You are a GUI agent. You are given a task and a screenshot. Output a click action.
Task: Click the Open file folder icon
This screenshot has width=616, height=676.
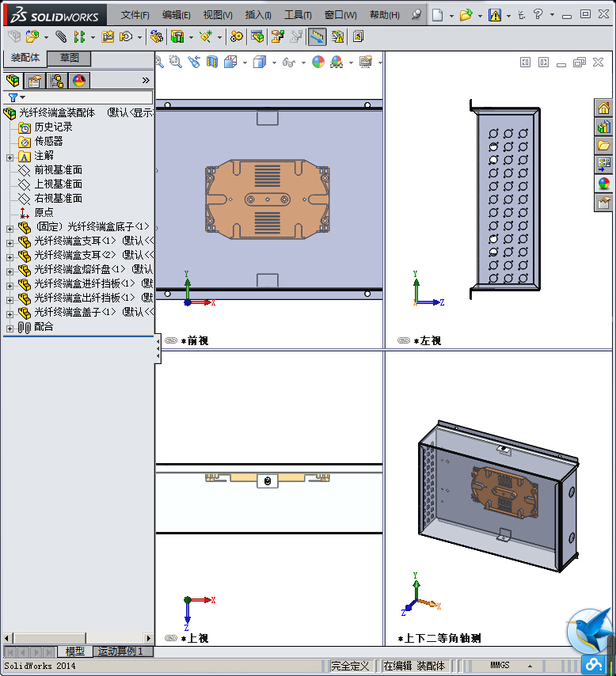tap(466, 15)
